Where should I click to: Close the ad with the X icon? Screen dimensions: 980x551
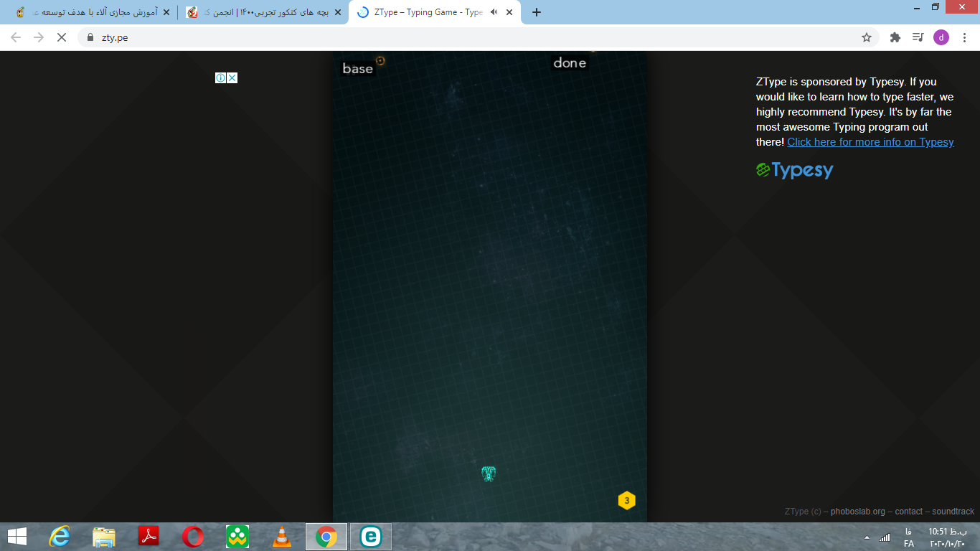[232, 77]
